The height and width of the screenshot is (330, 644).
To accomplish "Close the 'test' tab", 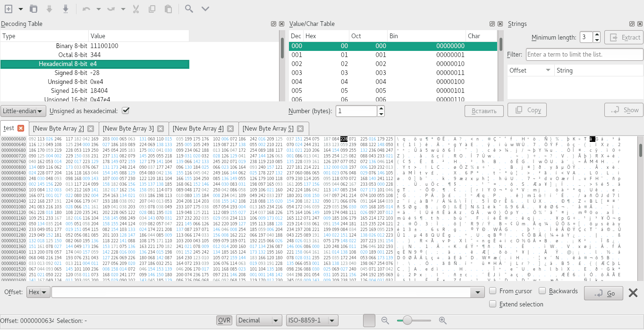I will (x=21, y=128).
